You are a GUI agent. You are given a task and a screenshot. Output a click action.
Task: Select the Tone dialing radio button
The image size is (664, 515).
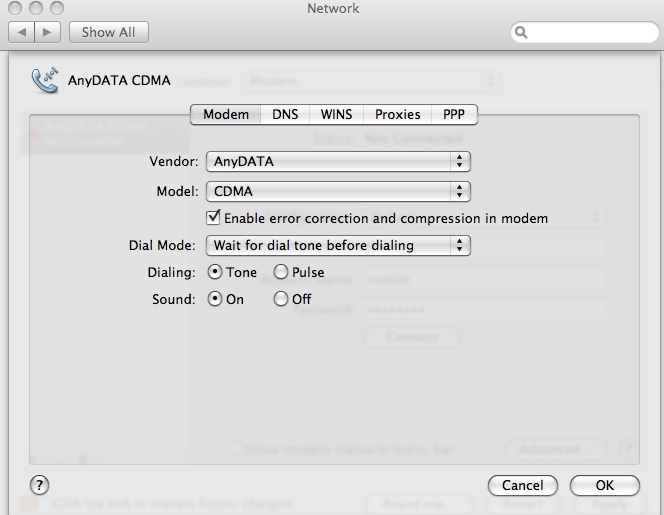(215, 272)
